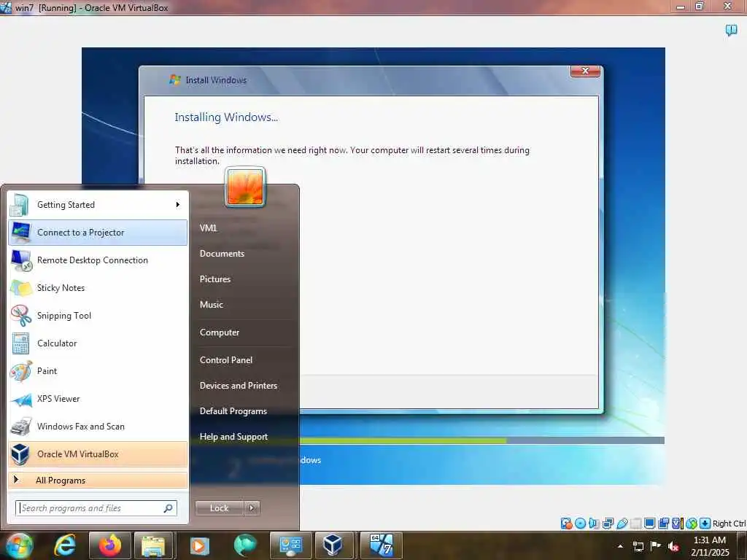Click the search magnifier icon

[169, 508]
